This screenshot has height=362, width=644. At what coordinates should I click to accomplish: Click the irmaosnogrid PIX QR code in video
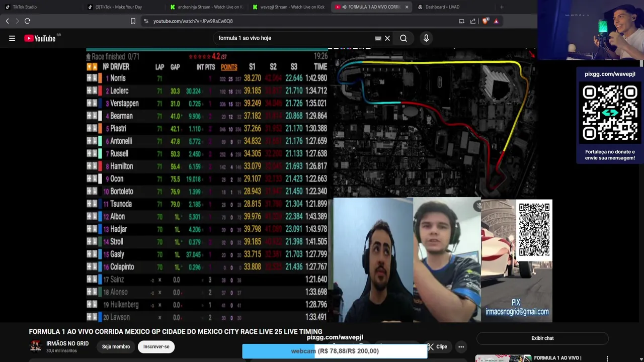[534, 229]
